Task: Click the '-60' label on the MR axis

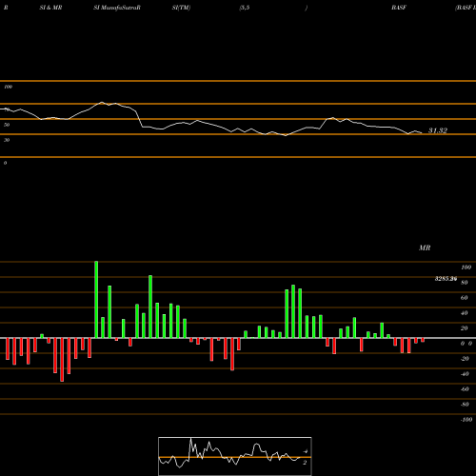Action: [x=465, y=389]
